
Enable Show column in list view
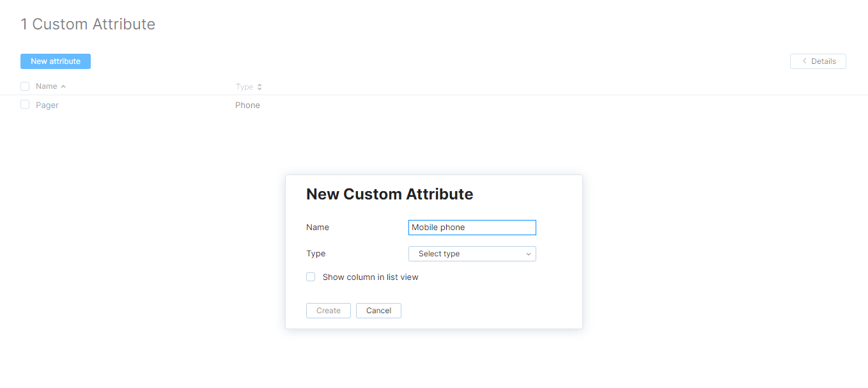(x=311, y=277)
